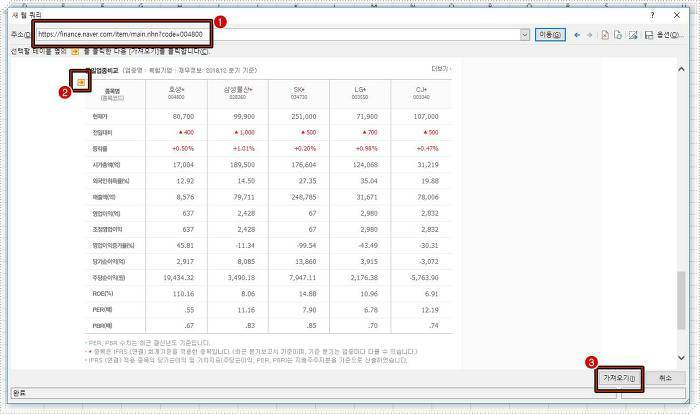Click the 취소 cancel button
This screenshot has height=414, width=700.
point(665,378)
